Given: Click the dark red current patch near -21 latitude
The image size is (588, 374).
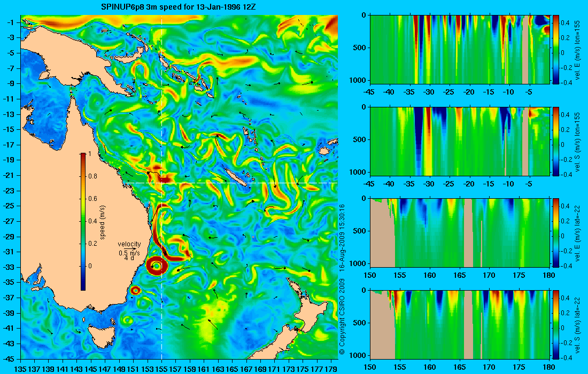Looking at the screenshot, I should tap(165, 179).
